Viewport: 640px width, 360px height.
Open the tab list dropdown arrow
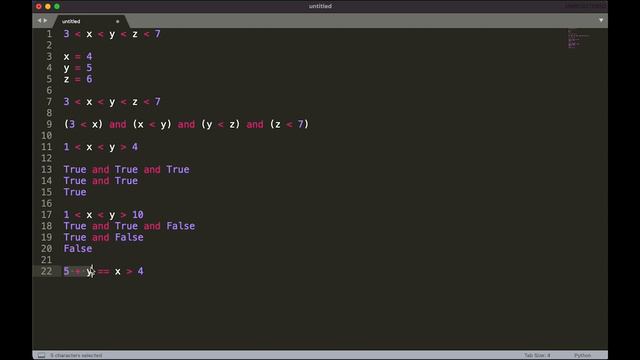click(601, 20)
